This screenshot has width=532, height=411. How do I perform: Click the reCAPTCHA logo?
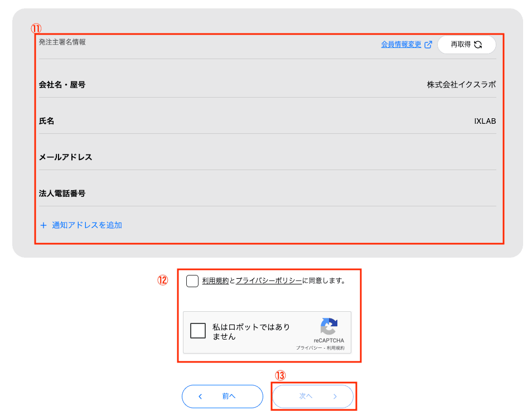329,327
